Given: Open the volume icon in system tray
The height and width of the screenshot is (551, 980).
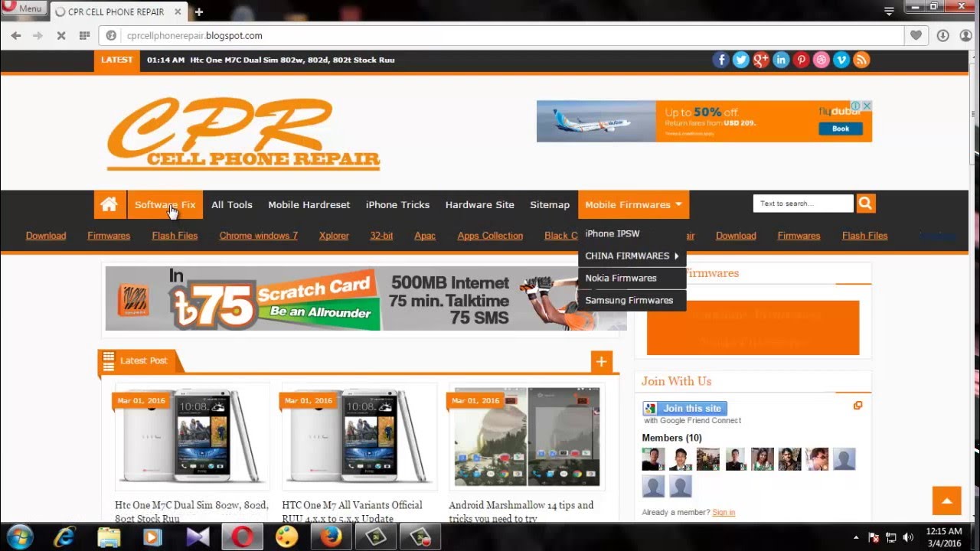Looking at the screenshot, I should pyautogui.click(x=907, y=537).
